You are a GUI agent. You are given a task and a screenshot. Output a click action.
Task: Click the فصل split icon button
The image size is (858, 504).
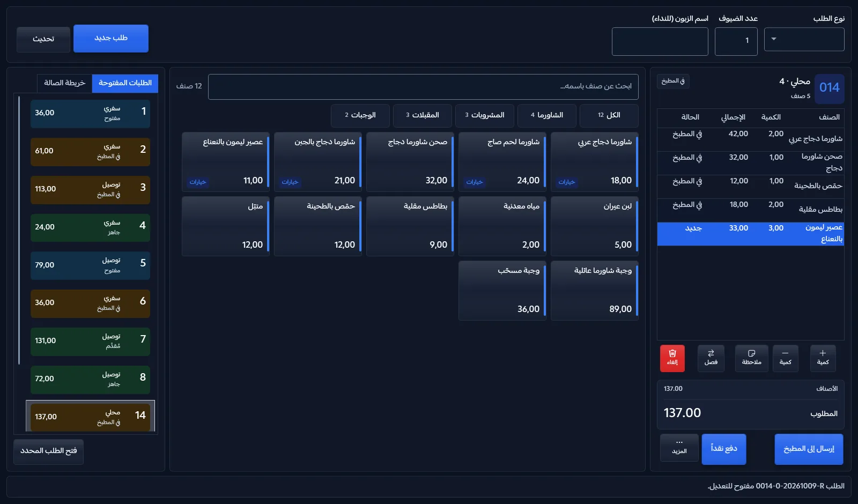[711, 358]
